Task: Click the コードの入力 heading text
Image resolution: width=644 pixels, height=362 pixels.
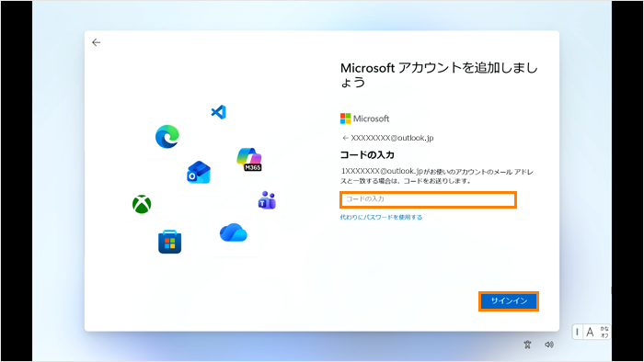Action: point(367,155)
